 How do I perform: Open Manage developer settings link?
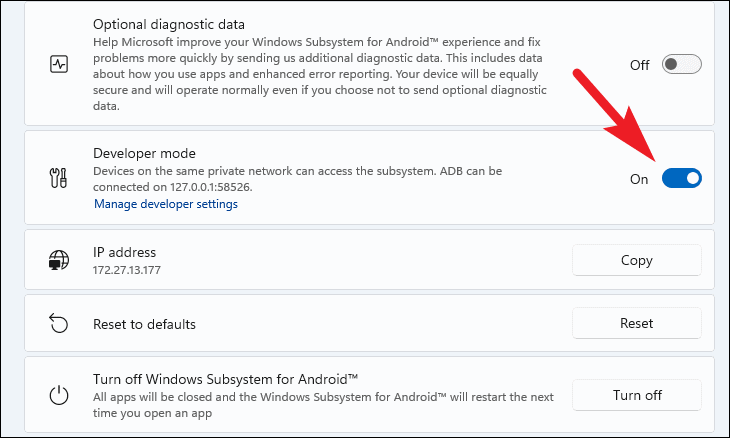point(166,204)
